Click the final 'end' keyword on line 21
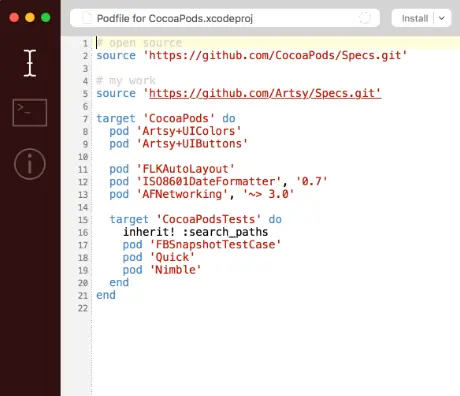 [x=106, y=295]
